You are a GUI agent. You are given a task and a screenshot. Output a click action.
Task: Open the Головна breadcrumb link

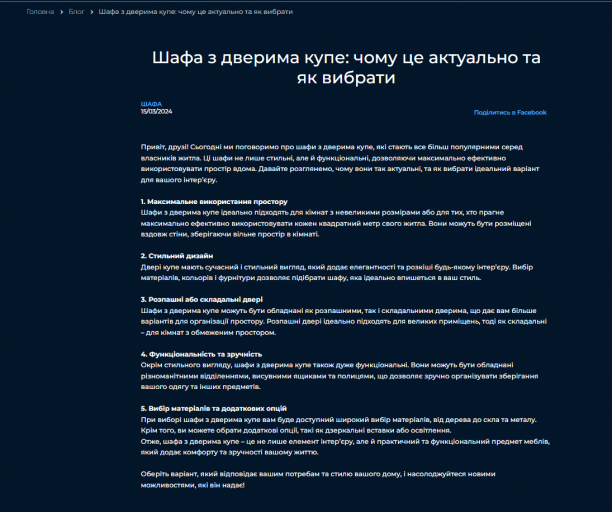tap(40, 12)
